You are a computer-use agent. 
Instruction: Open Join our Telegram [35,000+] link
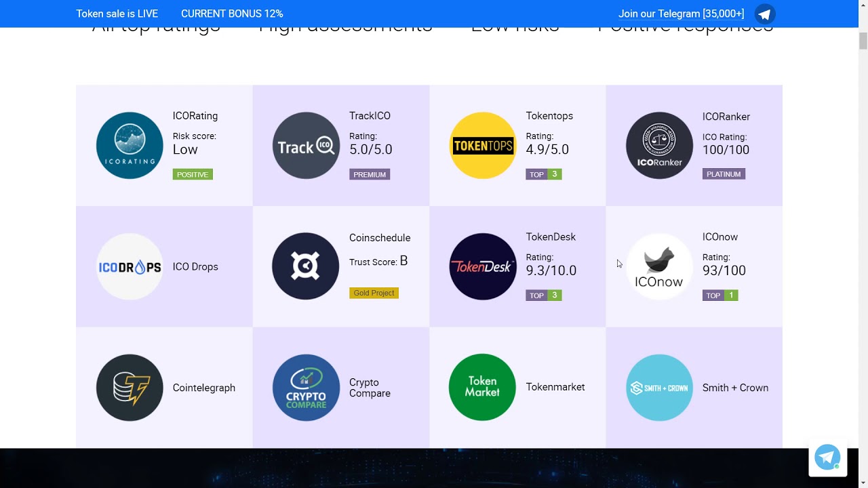681,14
